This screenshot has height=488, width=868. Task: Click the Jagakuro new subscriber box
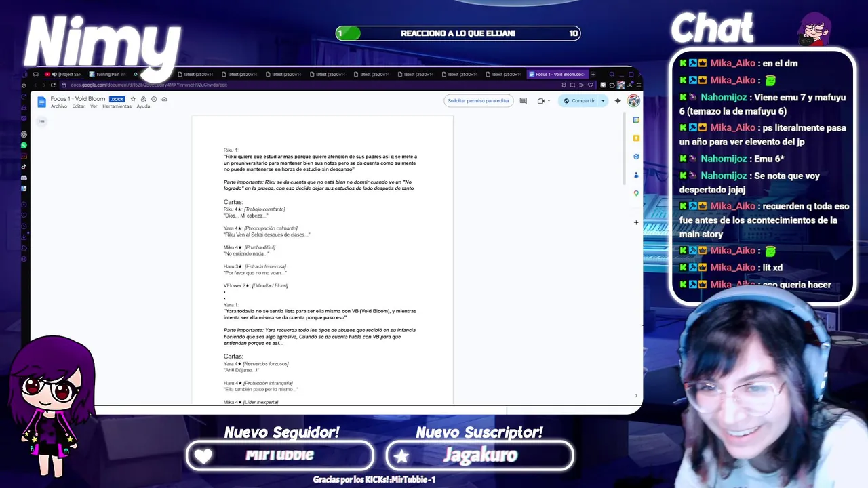[x=479, y=455]
